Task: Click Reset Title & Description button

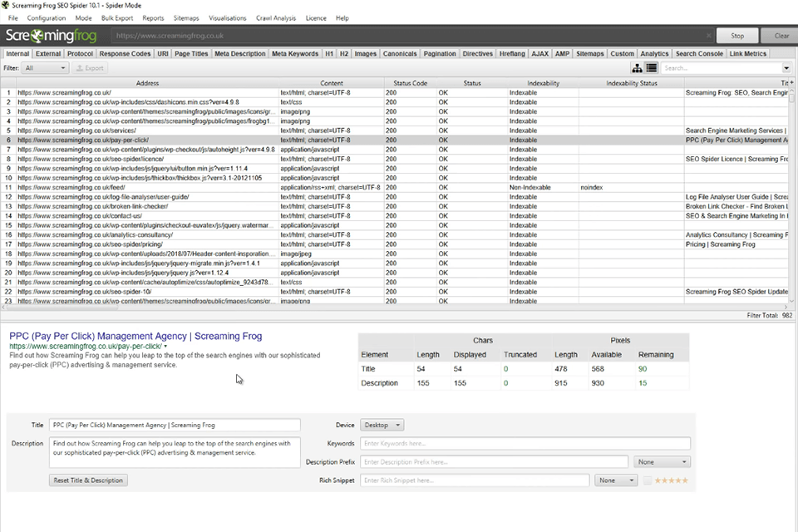Action: coord(88,480)
